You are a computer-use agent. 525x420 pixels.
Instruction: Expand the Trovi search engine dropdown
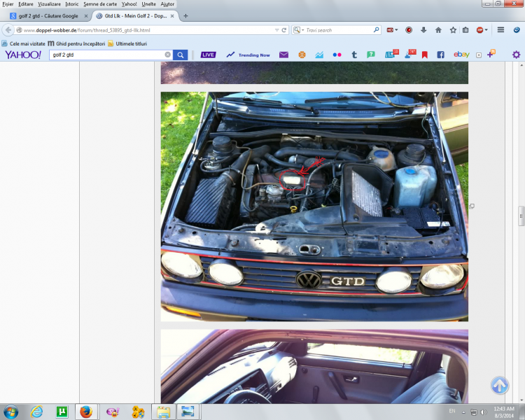pyautogui.click(x=298, y=30)
